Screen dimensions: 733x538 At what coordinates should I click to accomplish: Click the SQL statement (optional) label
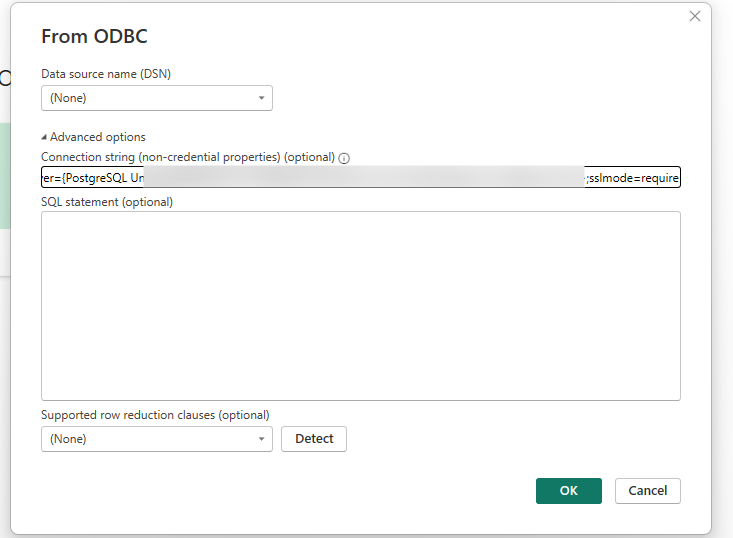click(x=107, y=202)
